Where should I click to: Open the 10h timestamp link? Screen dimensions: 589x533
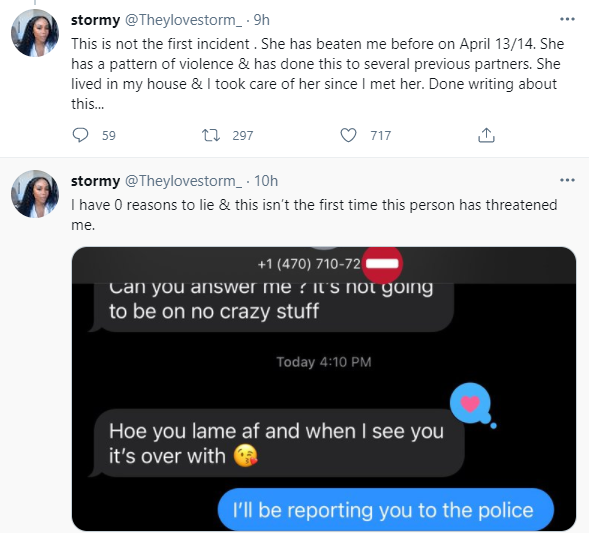pos(266,181)
